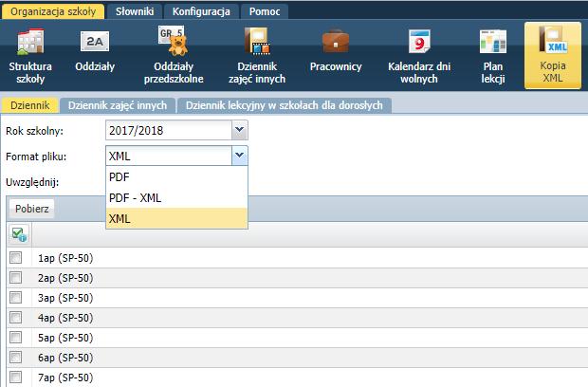Screen dimensions: 588x387
Task: Choose highlighted XML option in the list
Action: click(x=176, y=218)
